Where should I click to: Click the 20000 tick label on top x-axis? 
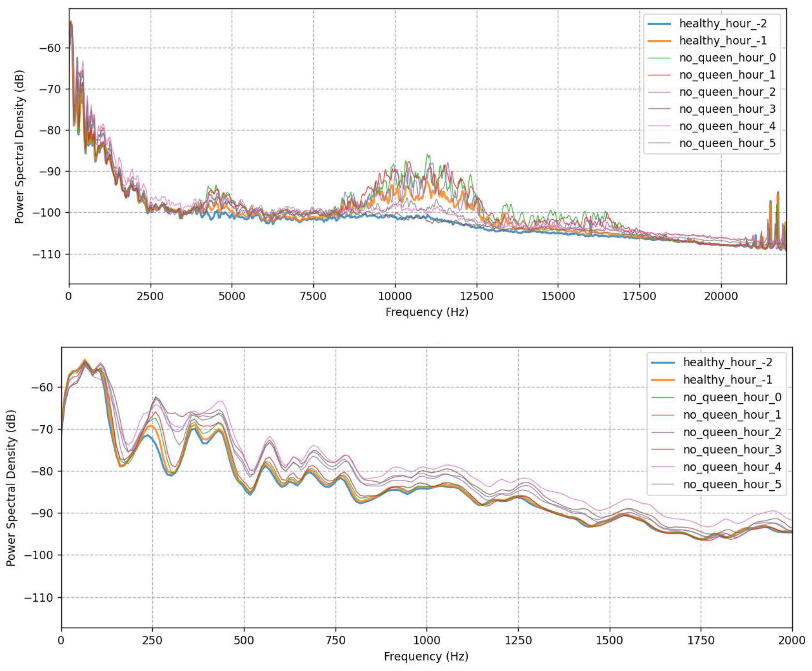coord(721,296)
